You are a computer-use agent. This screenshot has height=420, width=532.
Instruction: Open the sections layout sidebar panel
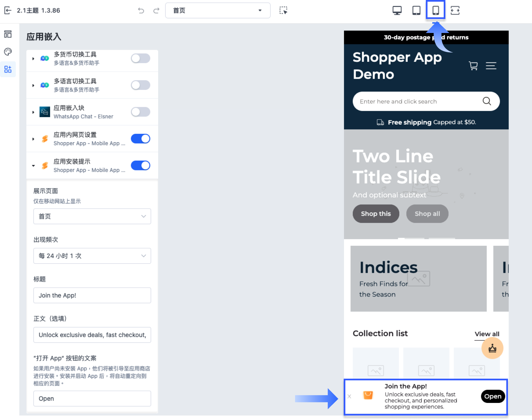click(8, 34)
